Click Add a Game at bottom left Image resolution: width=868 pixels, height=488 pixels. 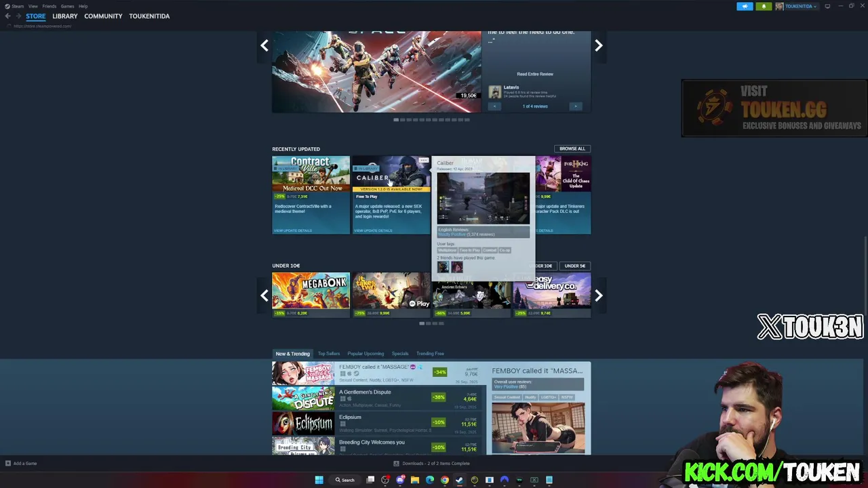21,464
